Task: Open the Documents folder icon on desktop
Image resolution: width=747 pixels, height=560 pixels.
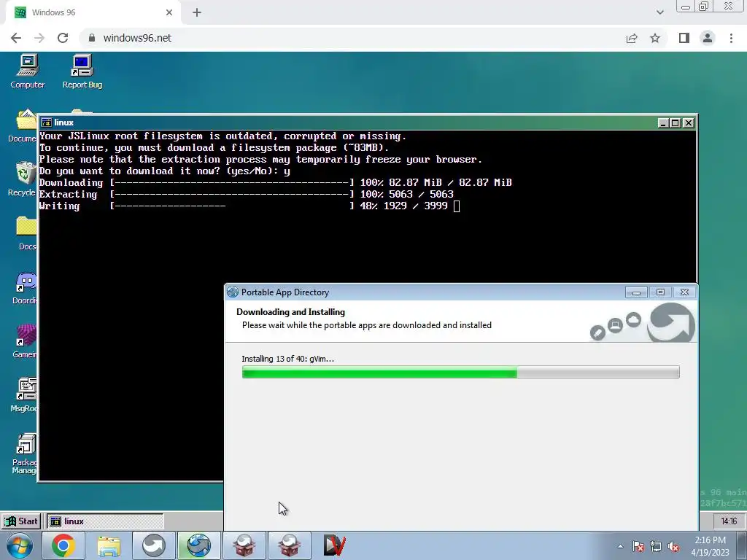Action: [23, 125]
